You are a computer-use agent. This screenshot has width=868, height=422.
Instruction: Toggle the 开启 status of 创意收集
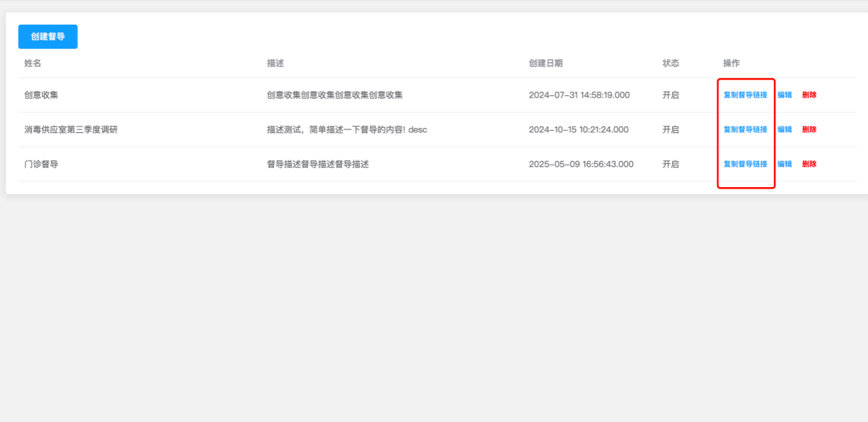click(671, 95)
